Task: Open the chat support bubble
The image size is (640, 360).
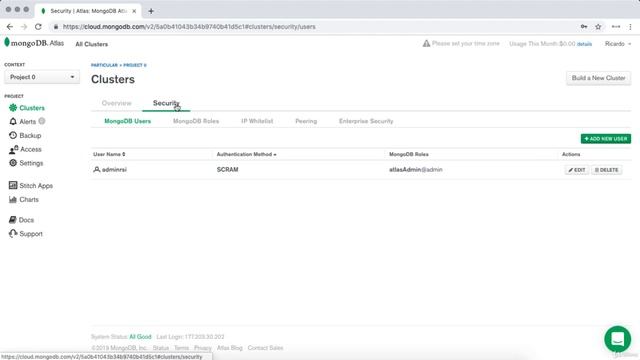Action: coord(618,339)
